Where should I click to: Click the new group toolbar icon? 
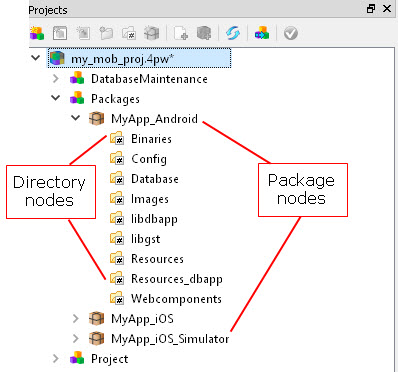(37, 33)
